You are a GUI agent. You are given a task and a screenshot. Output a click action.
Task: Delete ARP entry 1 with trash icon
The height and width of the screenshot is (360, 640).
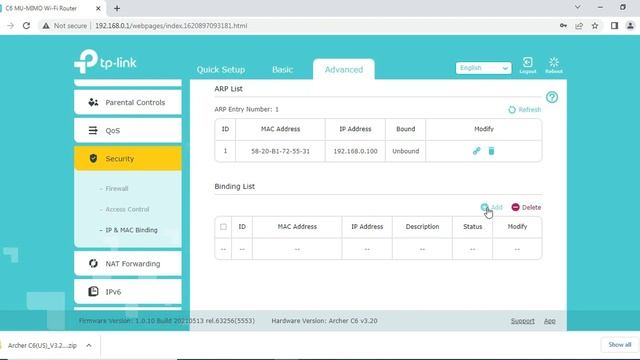491,151
